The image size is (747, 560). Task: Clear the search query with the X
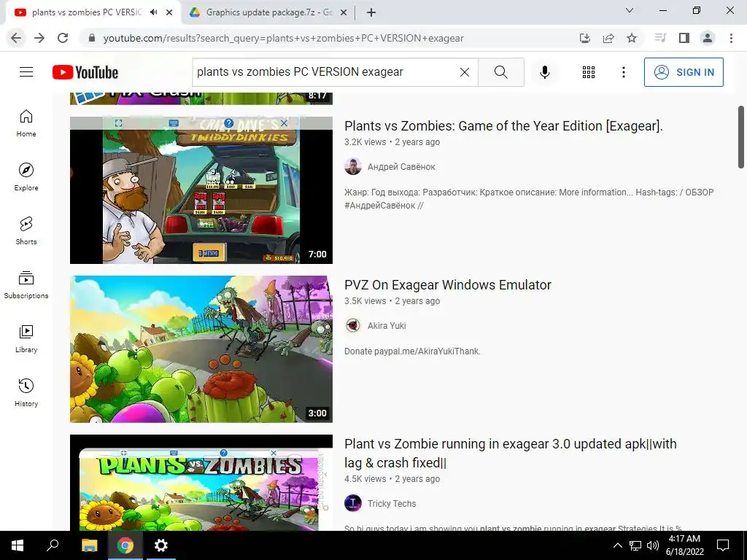465,72
